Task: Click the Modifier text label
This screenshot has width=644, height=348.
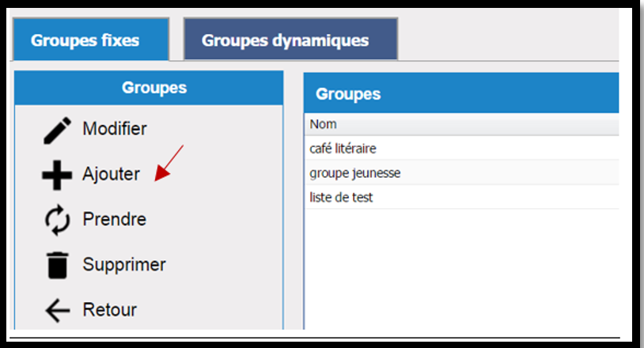Action: (x=115, y=129)
